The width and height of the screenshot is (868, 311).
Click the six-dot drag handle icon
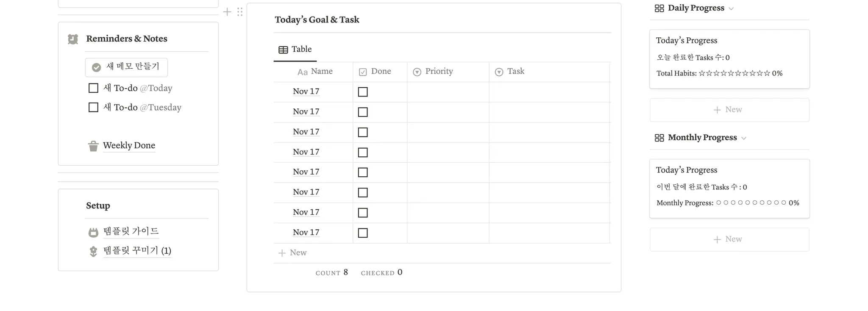[240, 12]
